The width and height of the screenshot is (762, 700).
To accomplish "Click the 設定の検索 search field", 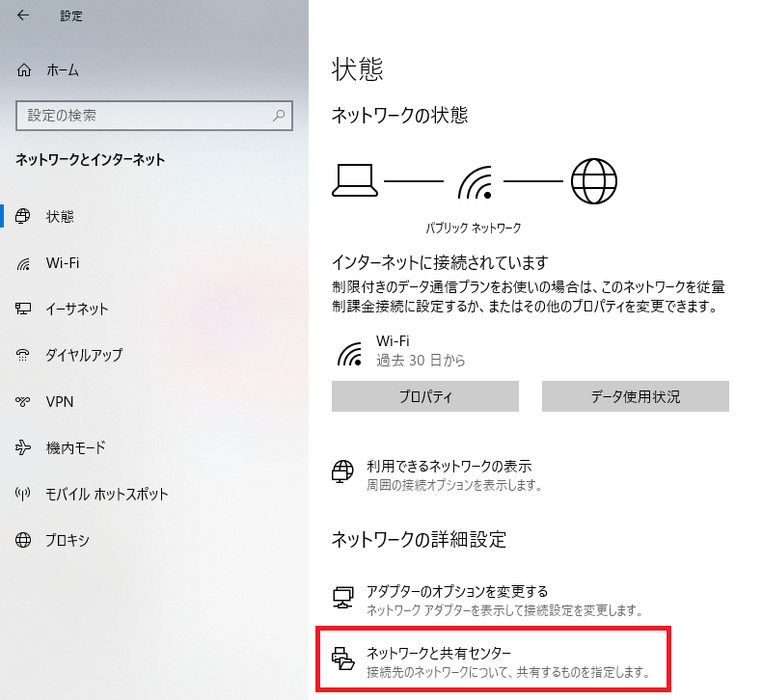I will click(x=154, y=116).
